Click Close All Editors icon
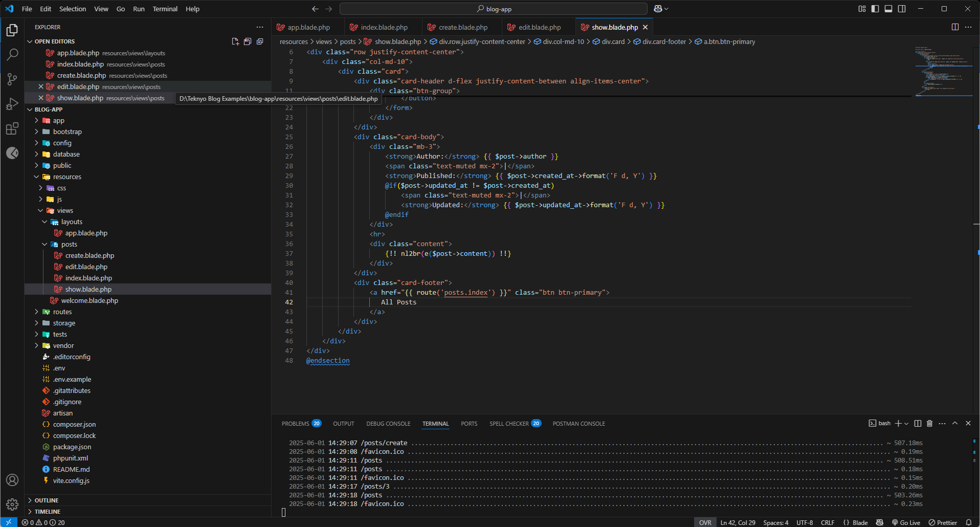 pos(260,41)
